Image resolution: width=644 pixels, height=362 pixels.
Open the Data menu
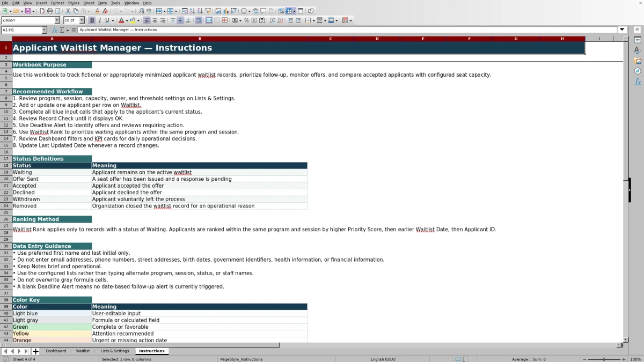(x=102, y=3)
